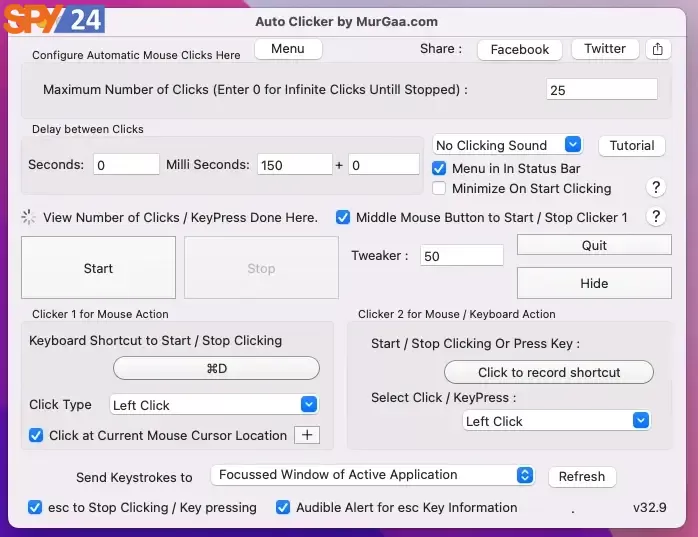The height and width of the screenshot is (537, 698).
Task: Click the ⌘D keyboard shortcut recorder
Action: coord(216,368)
